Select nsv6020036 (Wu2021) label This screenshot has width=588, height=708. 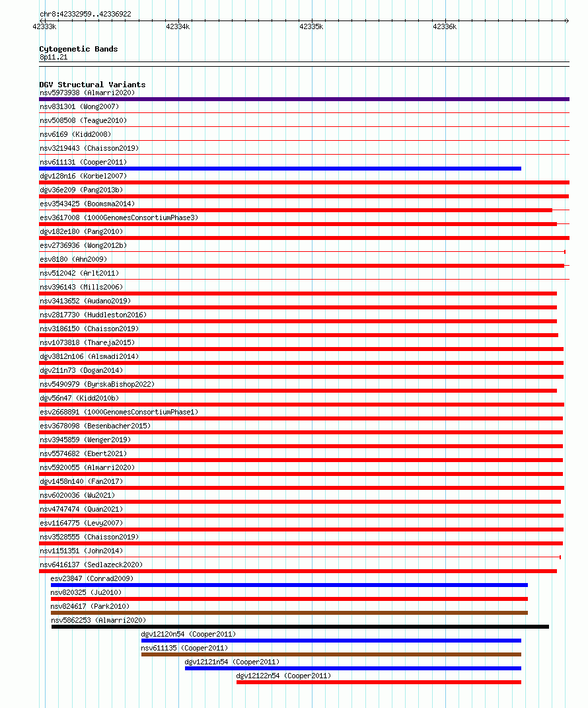tap(77, 495)
